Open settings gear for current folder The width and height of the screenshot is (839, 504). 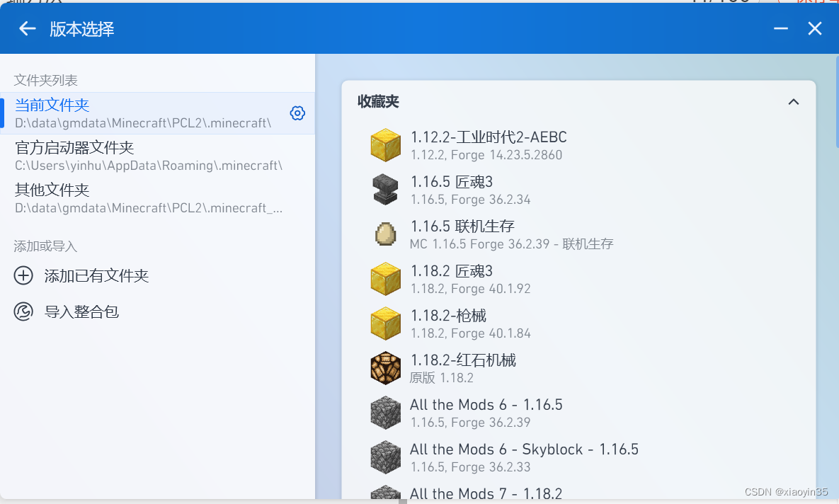[297, 113]
